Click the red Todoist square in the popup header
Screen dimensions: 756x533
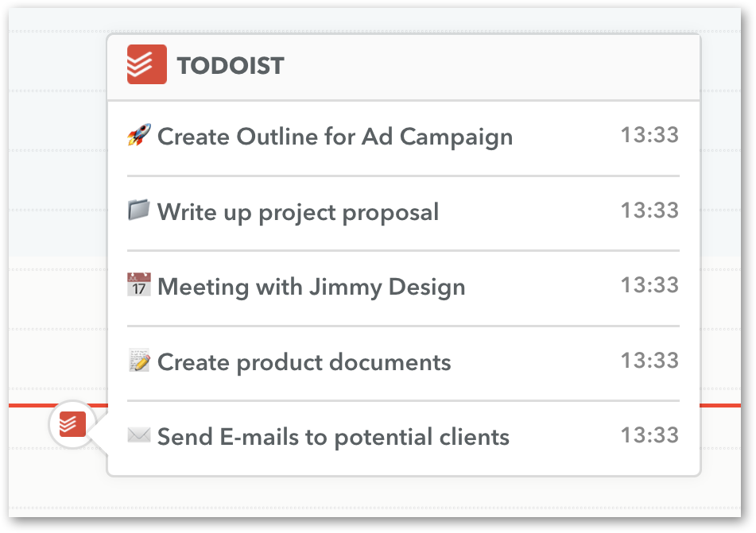[x=145, y=64]
